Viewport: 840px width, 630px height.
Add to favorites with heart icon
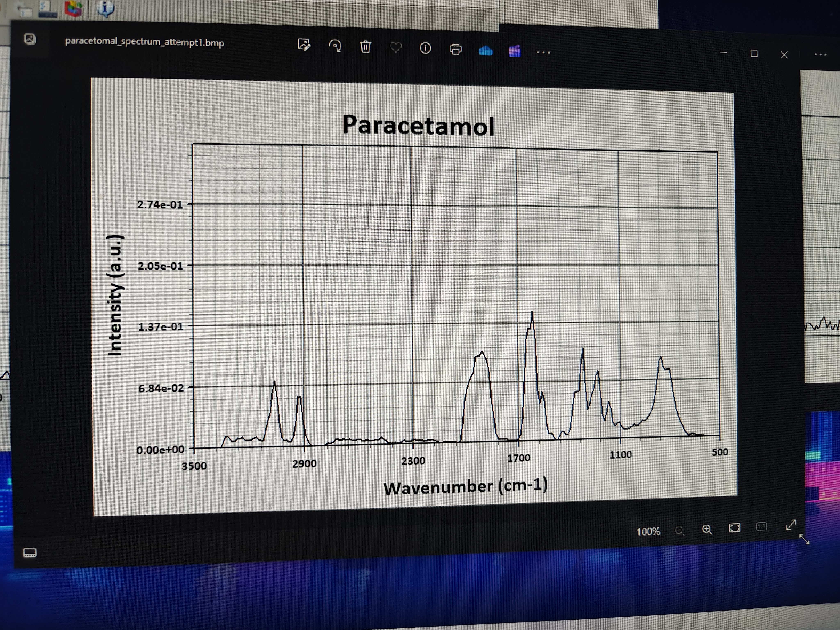point(396,47)
